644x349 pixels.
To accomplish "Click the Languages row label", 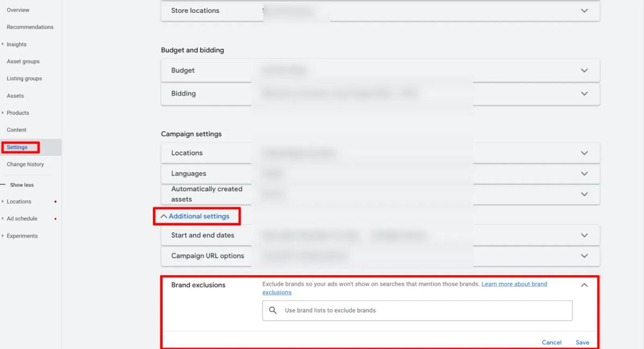I will (189, 173).
